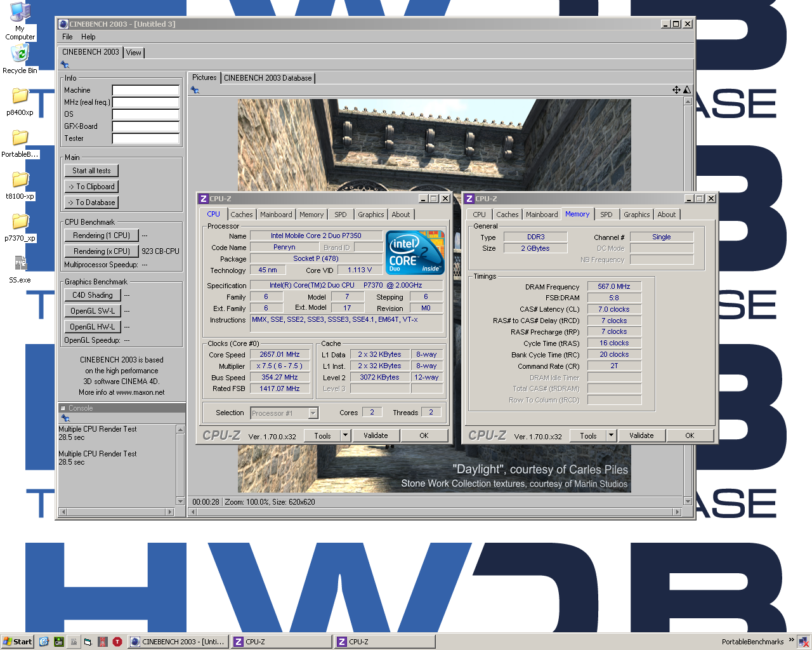Open CPU tab in right CPU-Z window
Viewport: 812px width, 650px height.
point(479,215)
